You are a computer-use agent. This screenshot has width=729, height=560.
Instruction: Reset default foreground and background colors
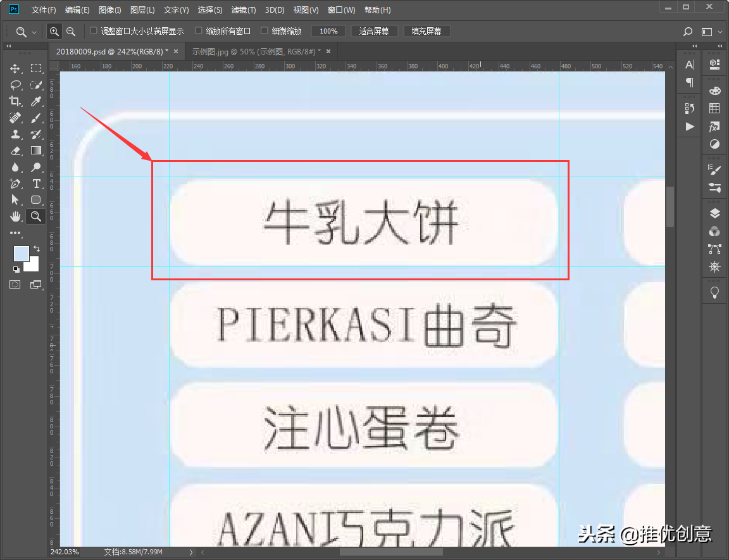pos(16,269)
